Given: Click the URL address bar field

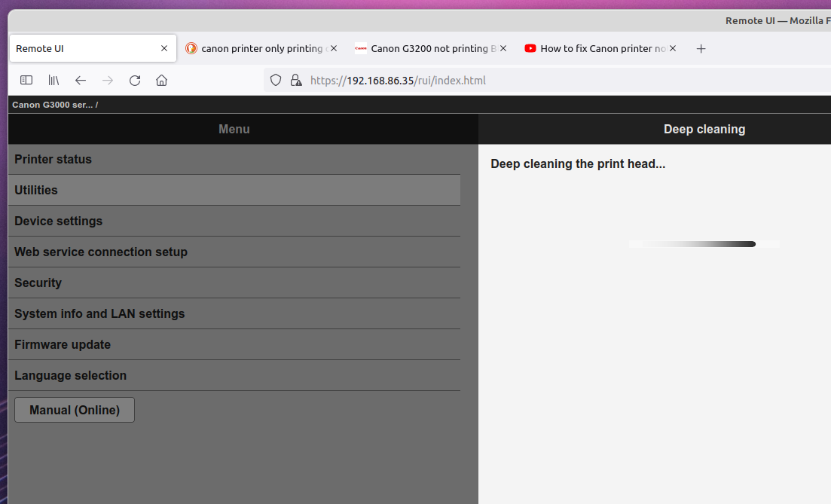Looking at the screenshot, I should (527, 80).
